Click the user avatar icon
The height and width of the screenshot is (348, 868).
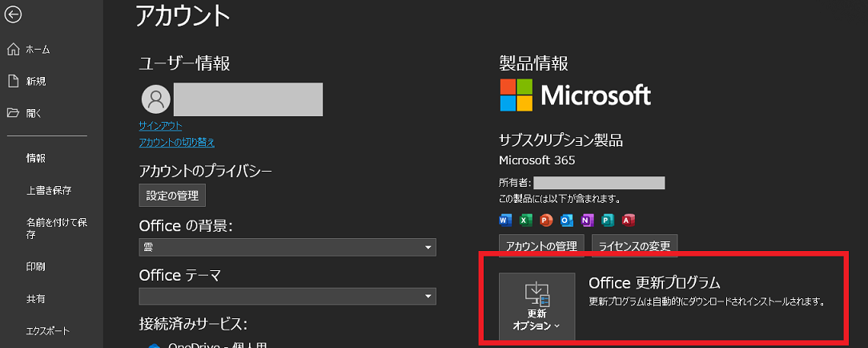pos(156,99)
